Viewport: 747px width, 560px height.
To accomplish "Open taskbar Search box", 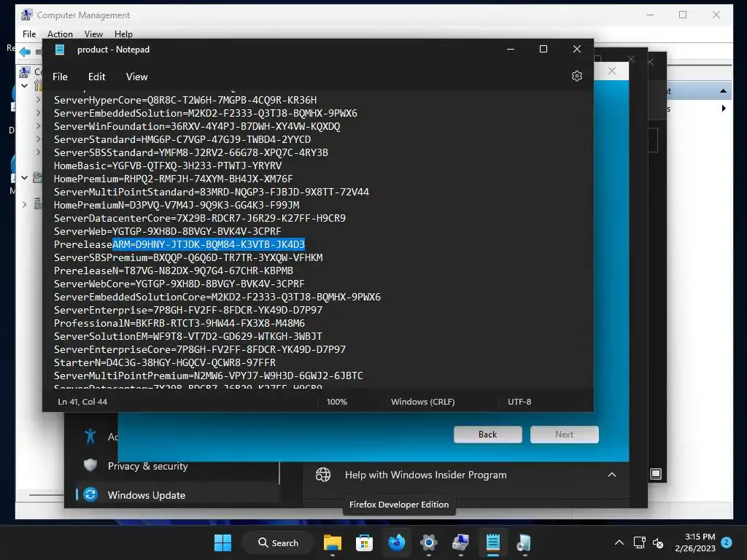I will 278,542.
